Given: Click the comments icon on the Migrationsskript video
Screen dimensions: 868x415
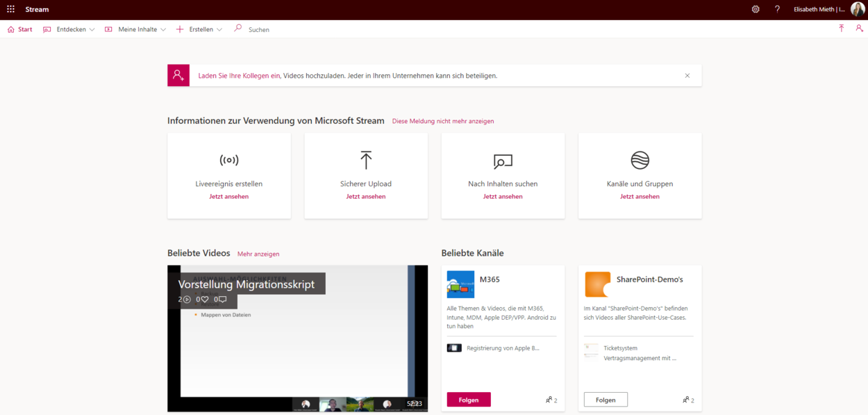Looking at the screenshot, I should (x=223, y=300).
